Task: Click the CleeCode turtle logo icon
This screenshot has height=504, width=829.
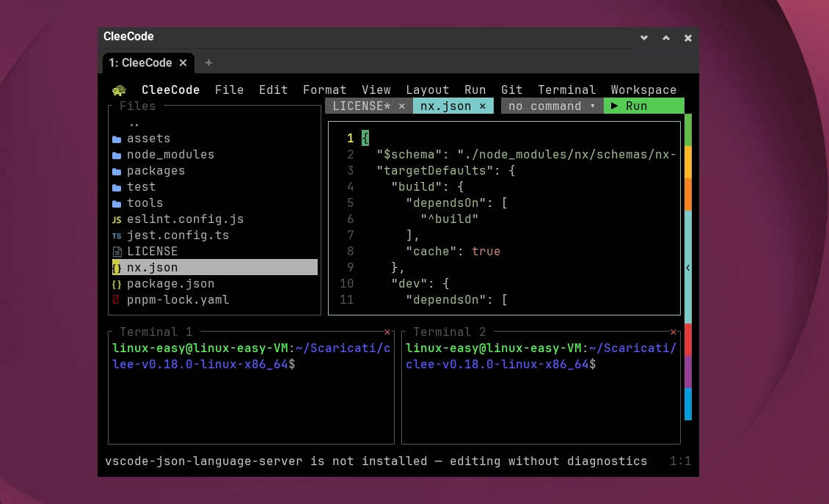Action: click(119, 90)
